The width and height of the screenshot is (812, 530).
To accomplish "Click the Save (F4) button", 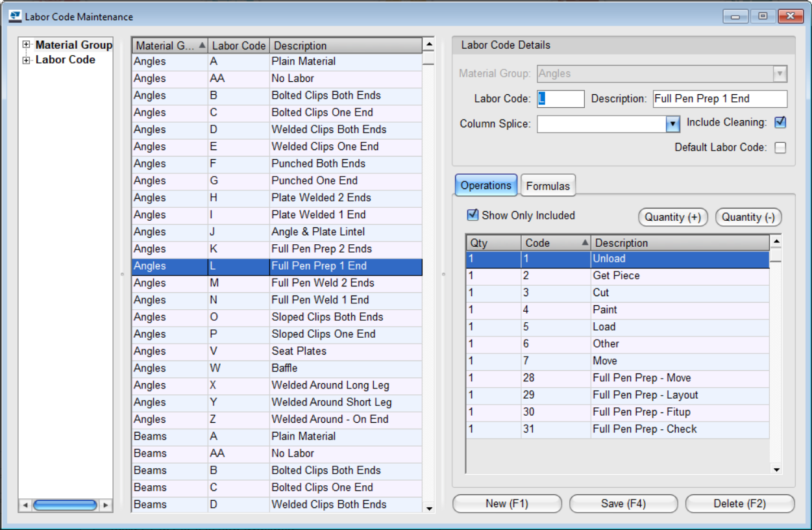I will (x=623, y=503).
